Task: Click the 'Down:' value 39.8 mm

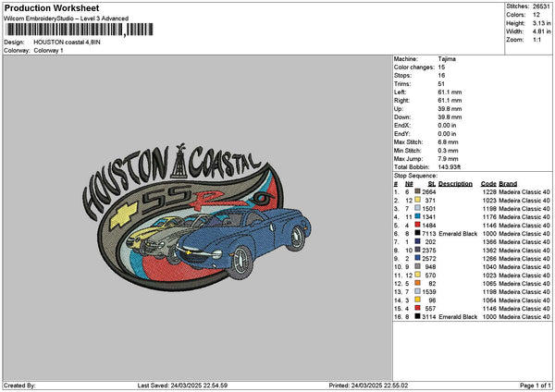Action: point(450,117)
